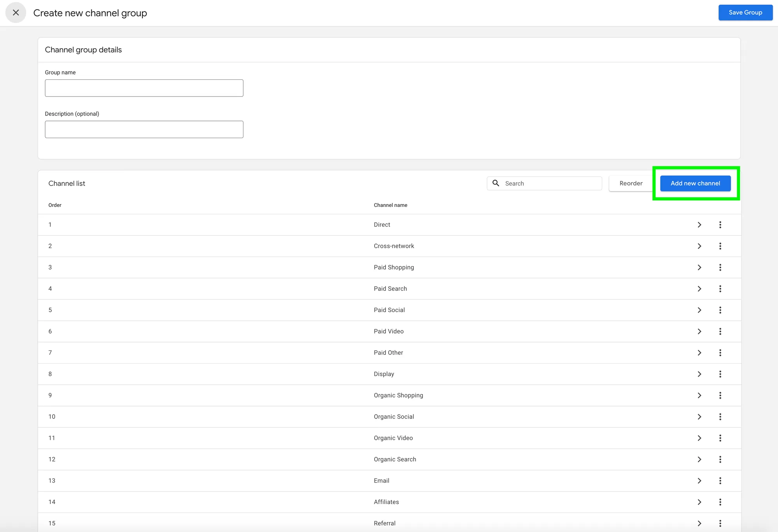The width and height of the screenshot is (778, 532).
Task: Open the three-dot menu for Cross-network
Action: [720, 246]
